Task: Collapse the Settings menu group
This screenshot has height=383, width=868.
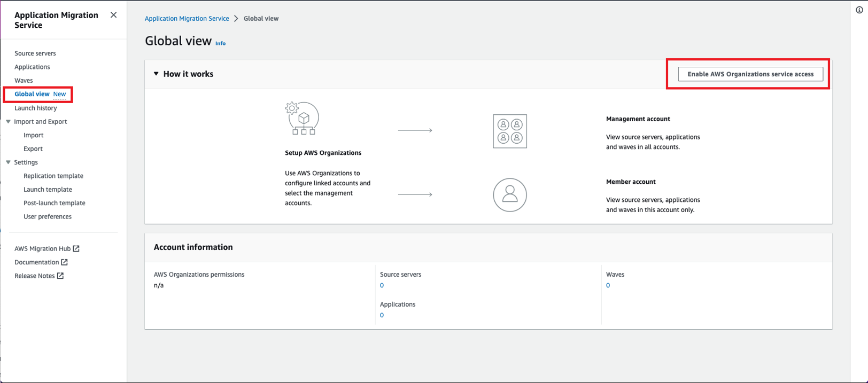Action: 8,162
